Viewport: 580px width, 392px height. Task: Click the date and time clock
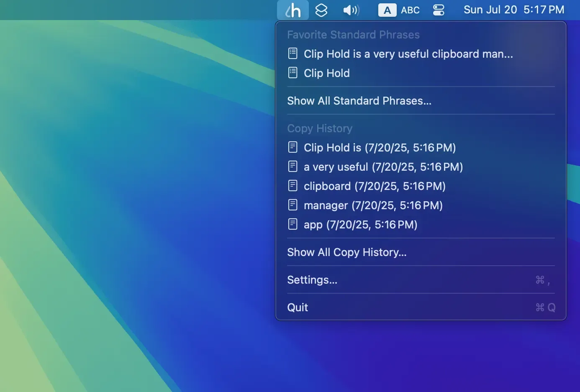(x=514, y=10)
